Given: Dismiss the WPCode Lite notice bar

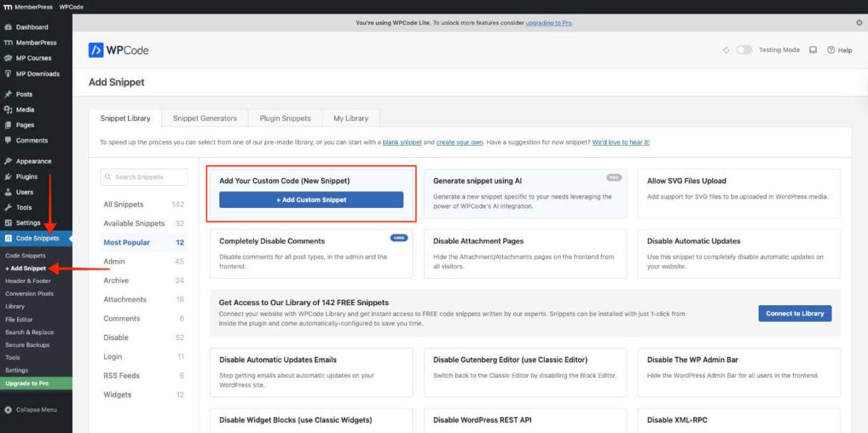Looking at the screenshot, I should click(859, 23).
